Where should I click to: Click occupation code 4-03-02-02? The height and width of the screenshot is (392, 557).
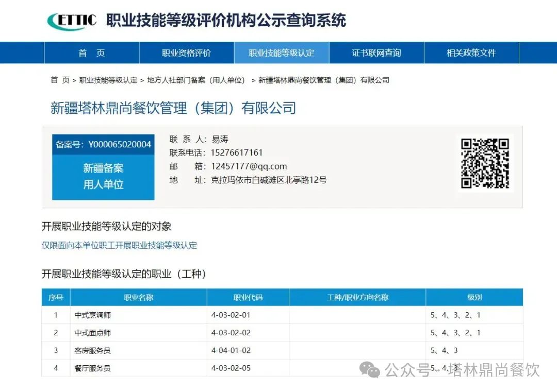[x=231, y=333]
